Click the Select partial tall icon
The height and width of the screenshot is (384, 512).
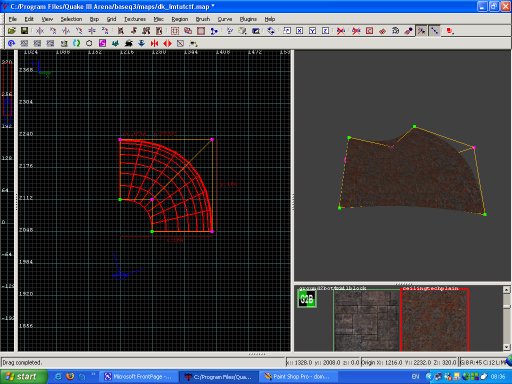[146, 31]
